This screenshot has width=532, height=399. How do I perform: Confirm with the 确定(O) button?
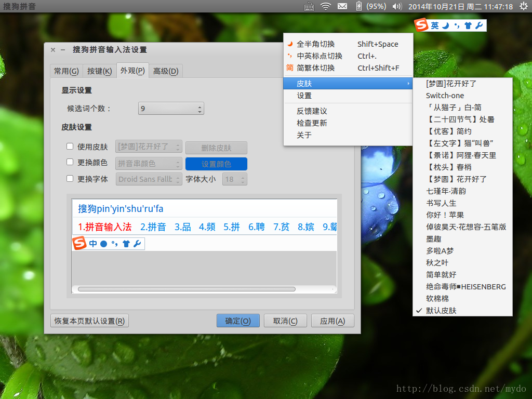(238, 321)
